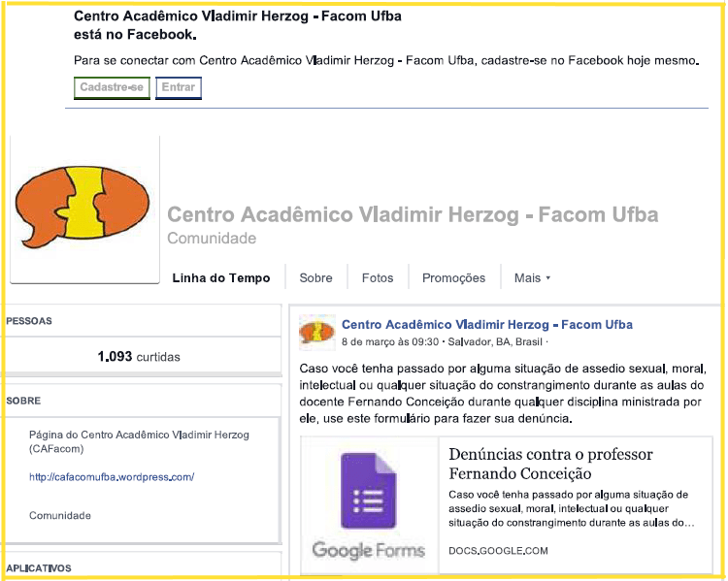This screenshot has width=728, height=581.
Task: Open the cafacomufba.wordpress.com link
Action: (112, 477)
